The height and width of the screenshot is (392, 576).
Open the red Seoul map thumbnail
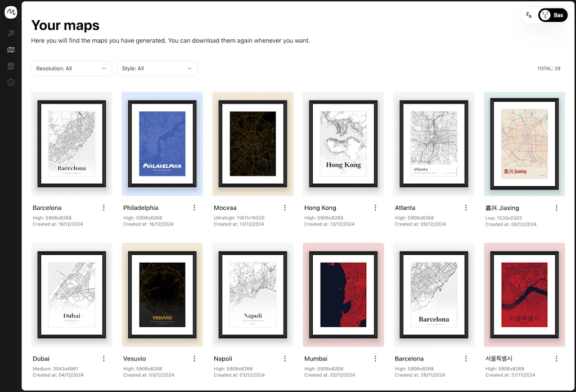[524, 295]
